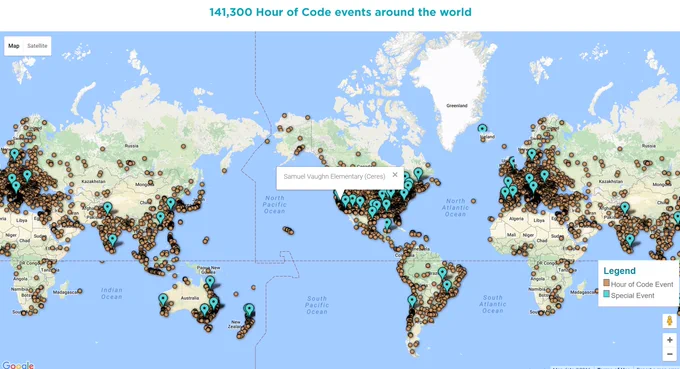
Task: Select the teal pin in Western Australia
Action: tap(163, 299)
